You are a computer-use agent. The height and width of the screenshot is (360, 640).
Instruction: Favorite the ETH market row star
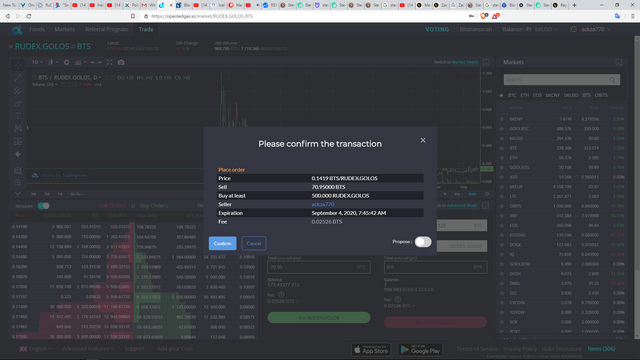(x=502, y=158)
